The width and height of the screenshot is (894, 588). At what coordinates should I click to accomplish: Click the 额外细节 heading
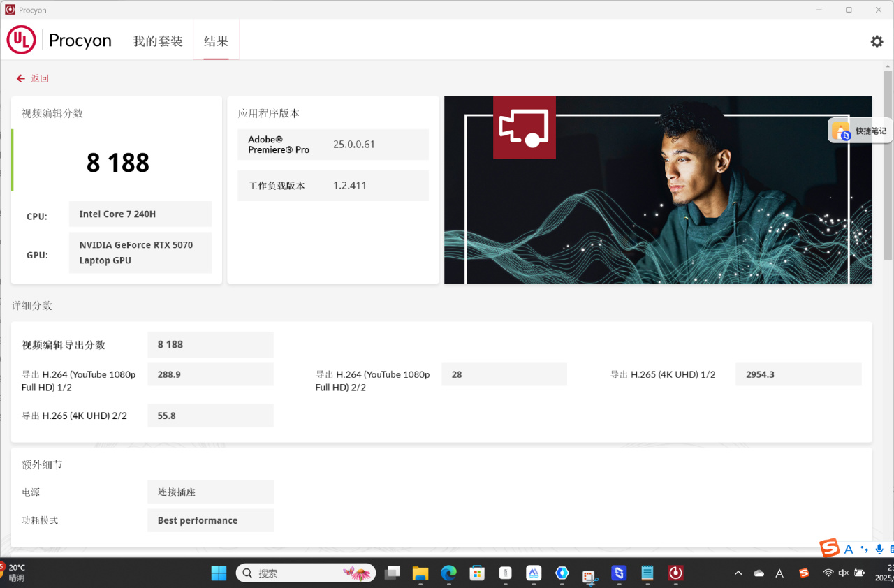tap(43, 464)
